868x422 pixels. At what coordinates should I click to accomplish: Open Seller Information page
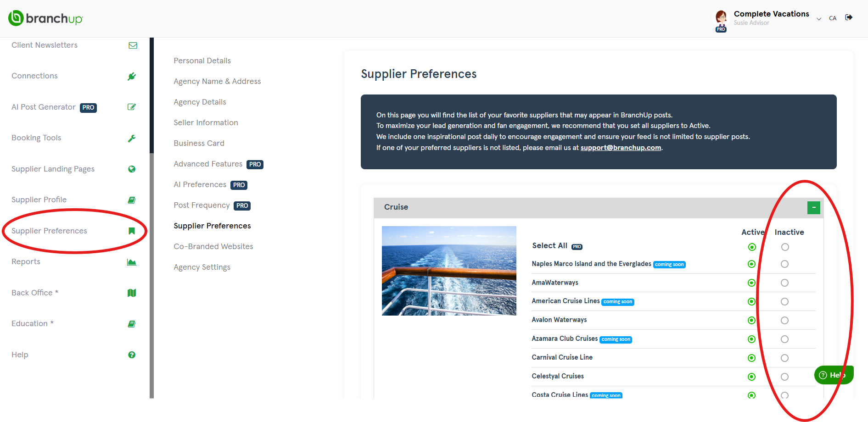pyautogui.click(x=206, y=122)
